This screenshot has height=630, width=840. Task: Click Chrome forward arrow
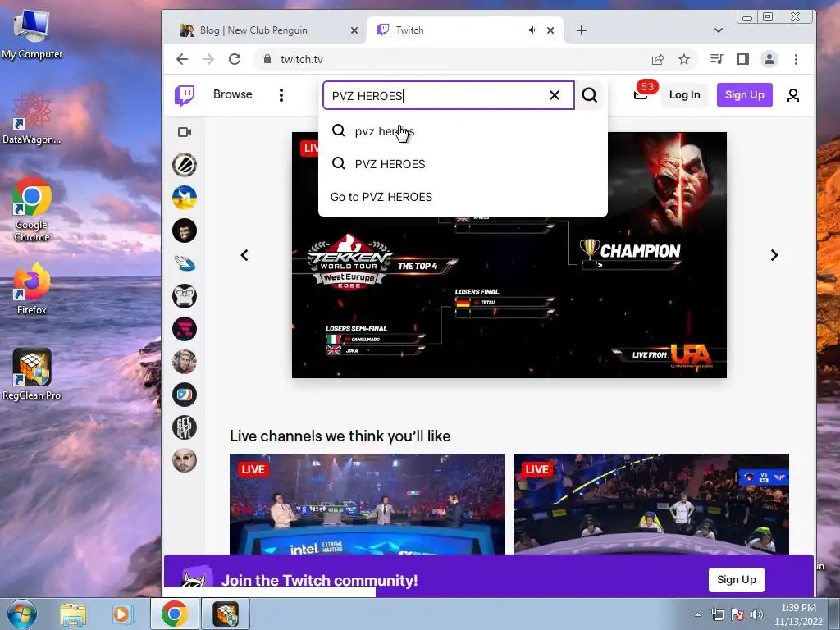208,59
